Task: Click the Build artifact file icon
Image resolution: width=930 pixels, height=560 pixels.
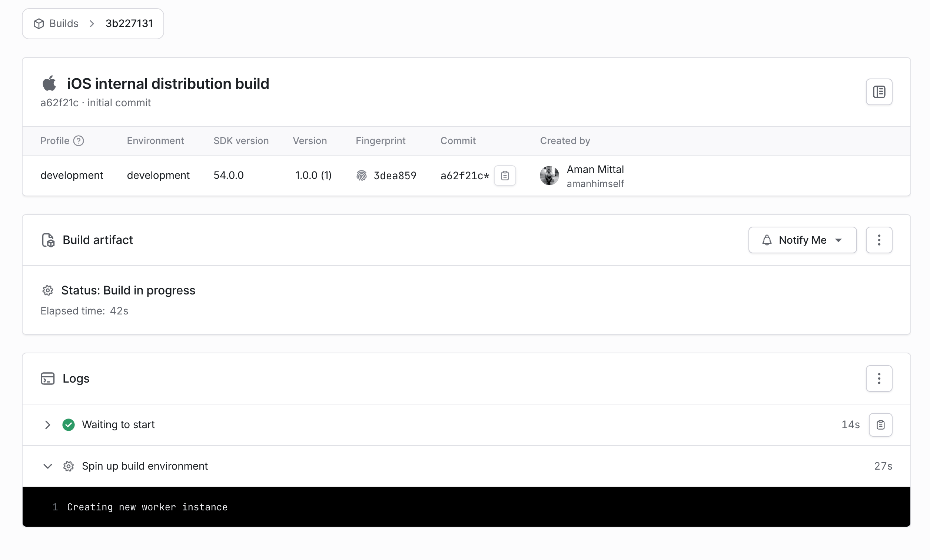Action: pyautogui.click(x=48, y=240)
